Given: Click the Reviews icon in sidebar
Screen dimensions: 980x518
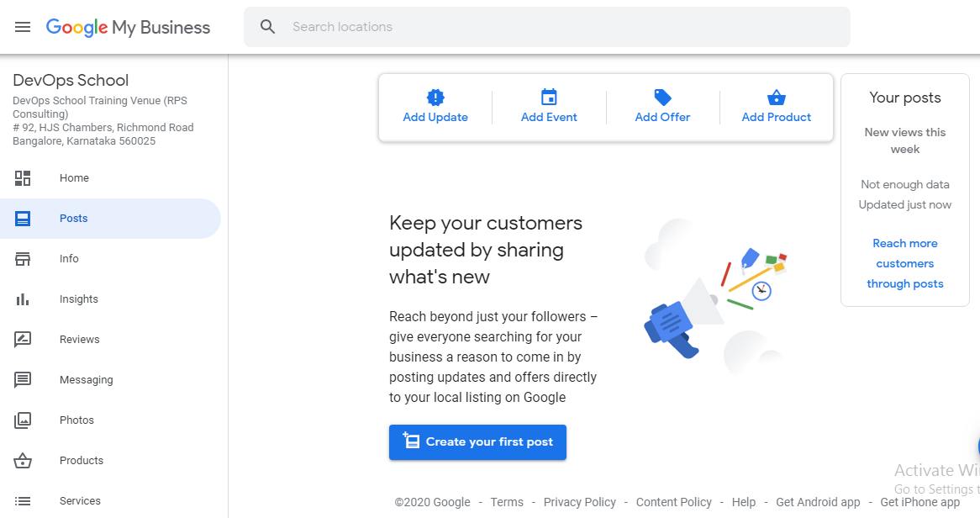Looking at the screenshot, I should (23, 339).
